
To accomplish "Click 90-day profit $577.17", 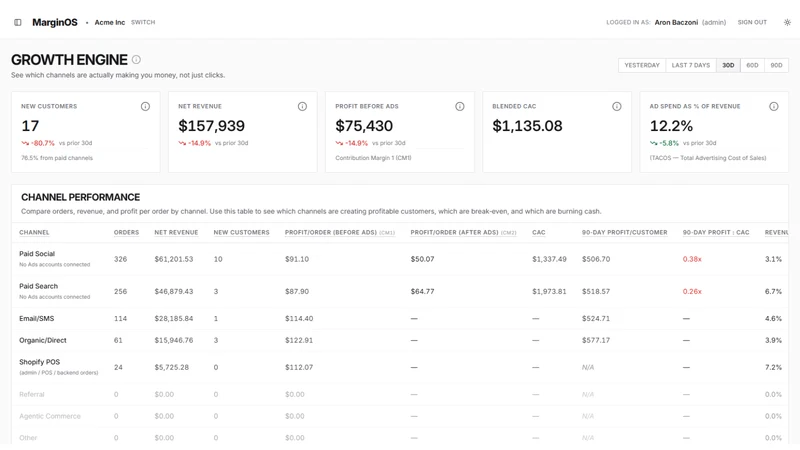I will click(596, 340).
